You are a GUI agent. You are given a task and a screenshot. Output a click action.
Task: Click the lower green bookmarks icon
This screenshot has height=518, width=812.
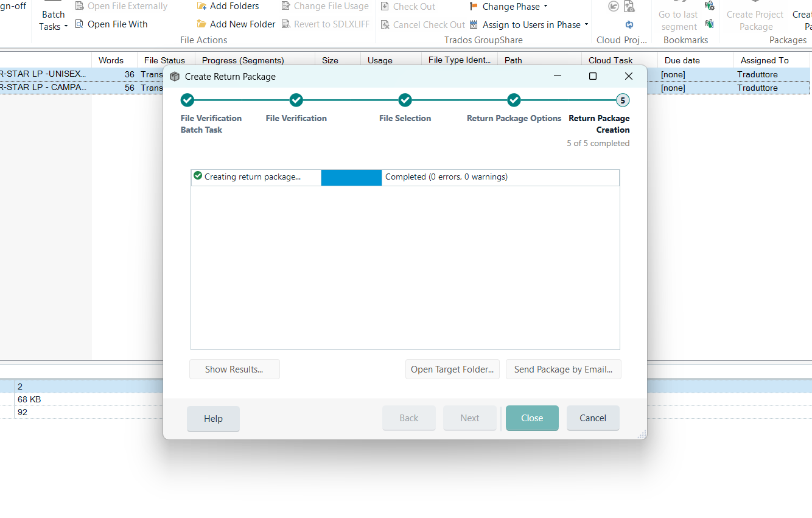(709, 24)
